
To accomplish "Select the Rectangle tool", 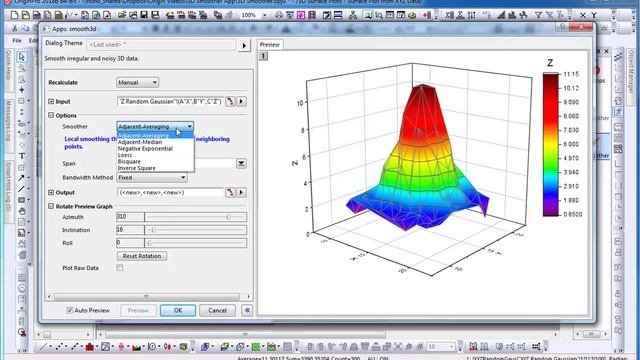I will tap(22, 200).
